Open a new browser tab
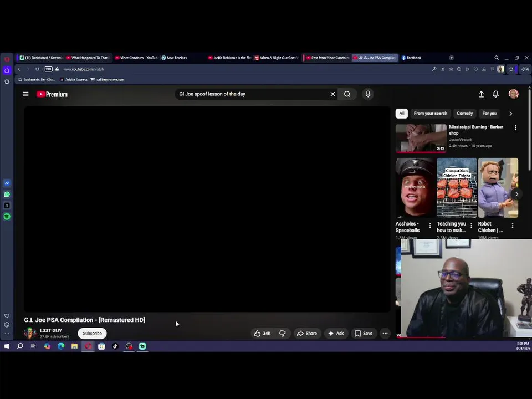532x399 pixels. 452,58
